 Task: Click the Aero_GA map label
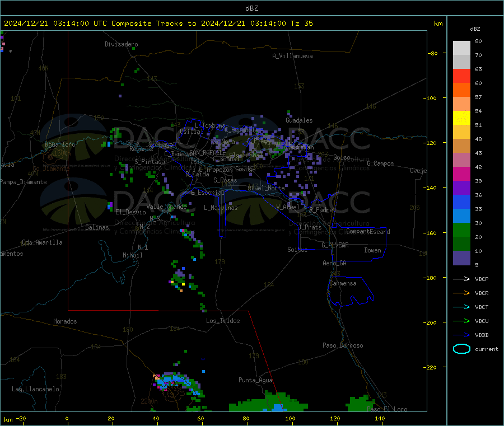pos(335,263)
